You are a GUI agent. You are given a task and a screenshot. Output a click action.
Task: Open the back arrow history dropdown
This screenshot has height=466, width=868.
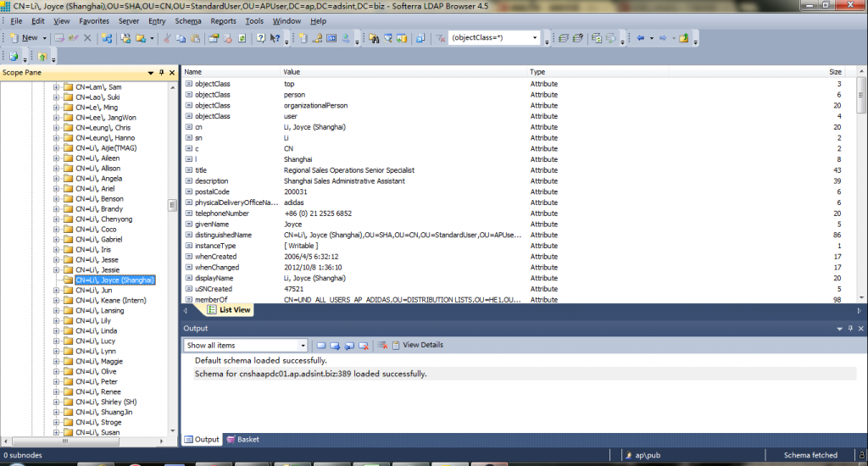pyautogui.click(x=652, y=38)
